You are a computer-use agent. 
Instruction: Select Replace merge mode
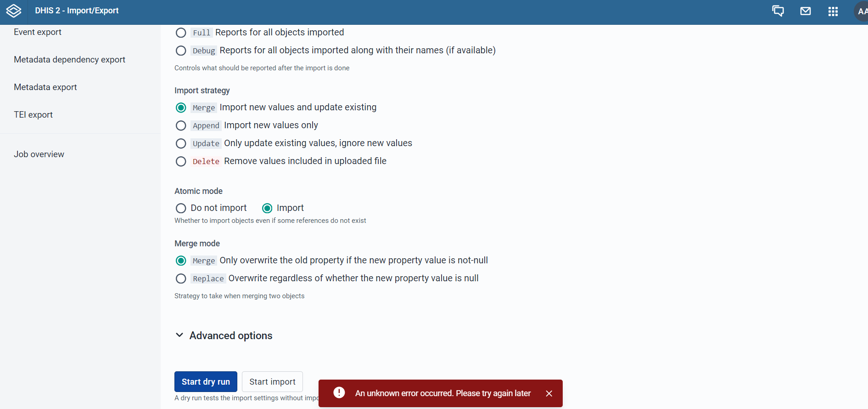(x=181, y=278)
